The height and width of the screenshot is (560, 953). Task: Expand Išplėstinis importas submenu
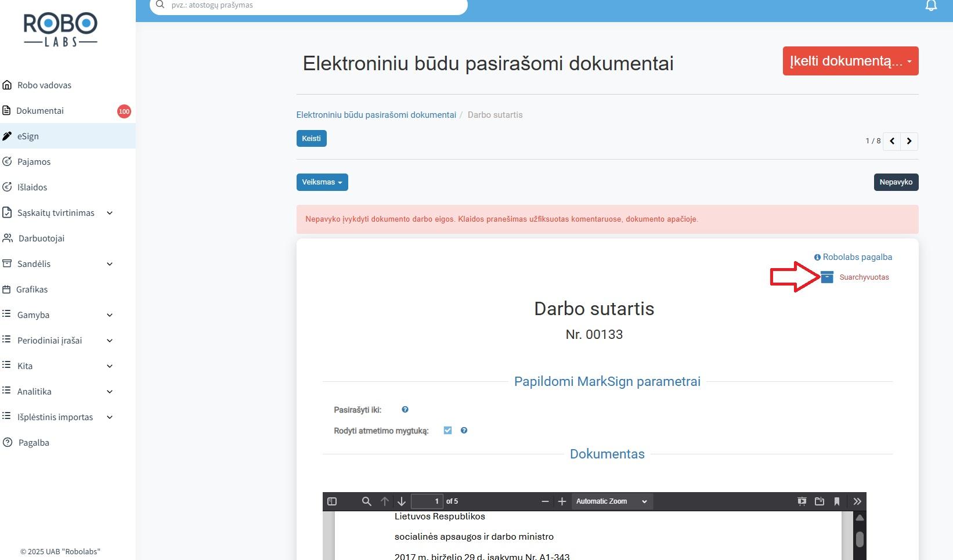click(110, 417)
